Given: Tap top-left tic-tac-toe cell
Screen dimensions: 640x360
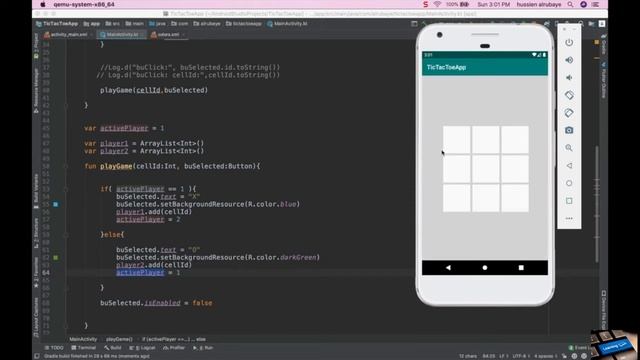Looking at the screenshot, I should (457, 140).
